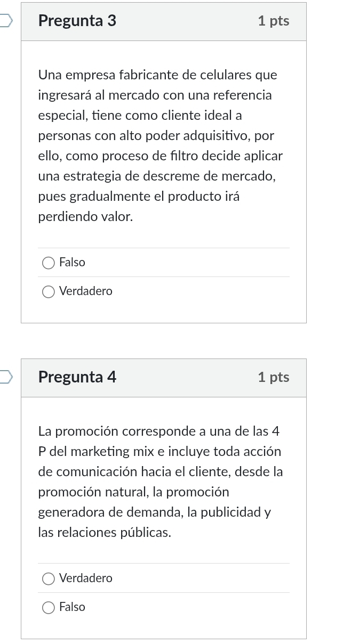Viewport: 343px width, 644px height.
Task: Click the Falso option label in Pregunta 3
Action: pos(73,263)
